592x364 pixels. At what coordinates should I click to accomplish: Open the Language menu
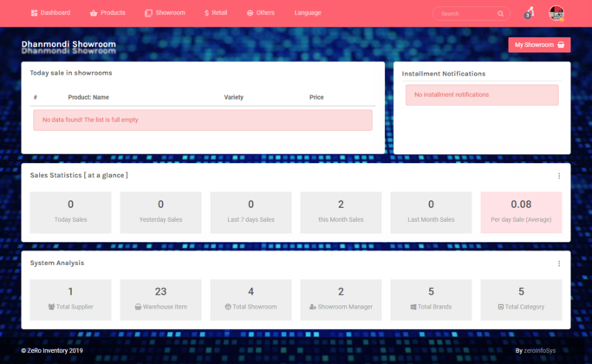point(308,13)
